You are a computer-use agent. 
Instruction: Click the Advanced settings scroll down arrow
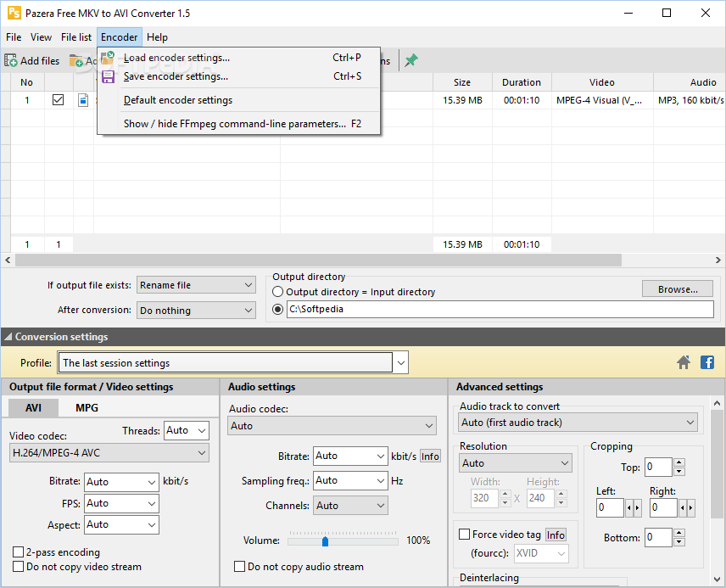click(x=717, y=579)
